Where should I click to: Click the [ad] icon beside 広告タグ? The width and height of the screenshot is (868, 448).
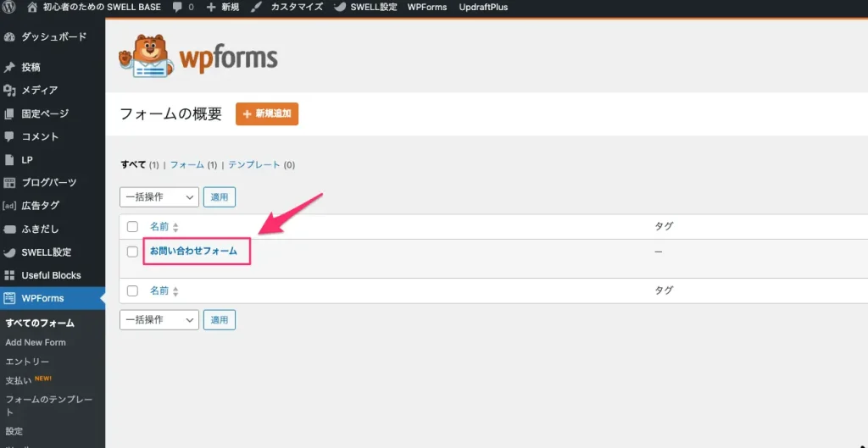click(8, 206)
